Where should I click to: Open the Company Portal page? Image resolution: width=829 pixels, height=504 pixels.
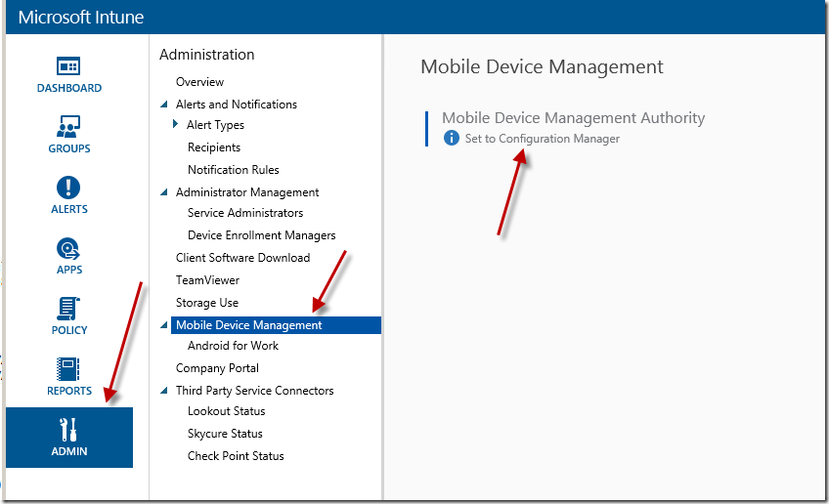(x=217, y=368)
